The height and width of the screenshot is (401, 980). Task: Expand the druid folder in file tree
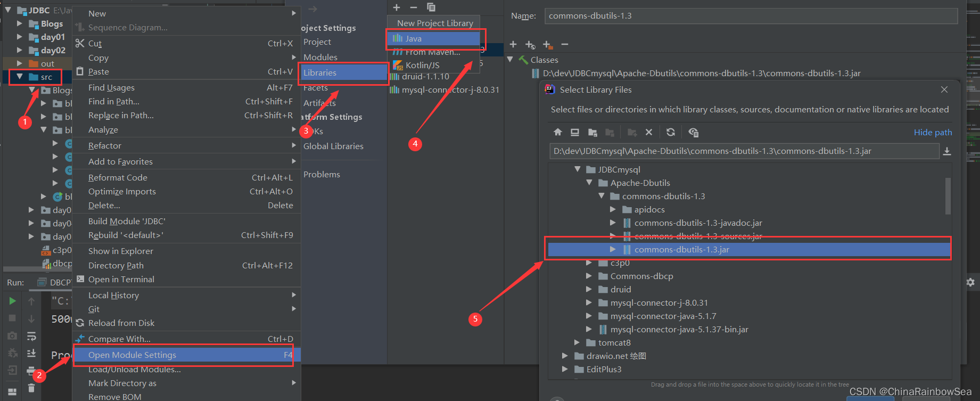[589, 289]
